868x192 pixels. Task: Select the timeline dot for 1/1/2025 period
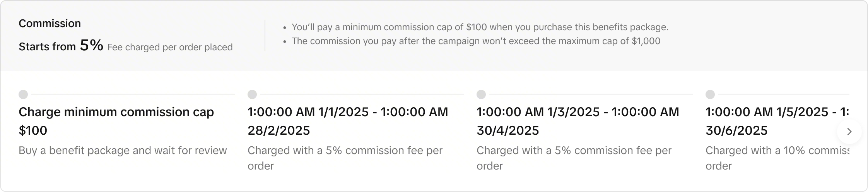pos(252,94)
